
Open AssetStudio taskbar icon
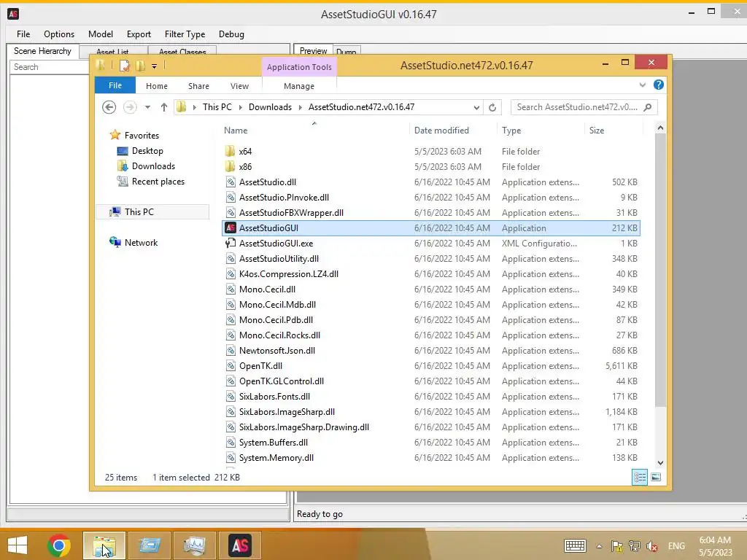pos(239,545)
